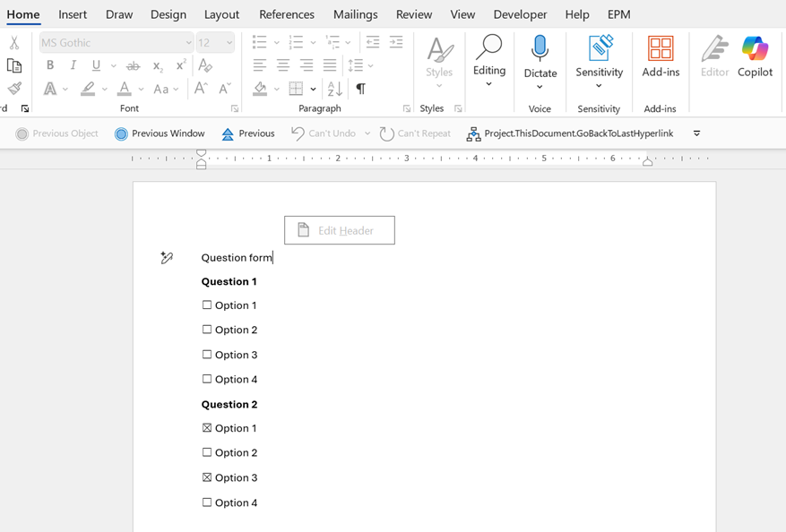Click Previous Window in quick access toolbar
786x532 pixels.
click(160, 133)
